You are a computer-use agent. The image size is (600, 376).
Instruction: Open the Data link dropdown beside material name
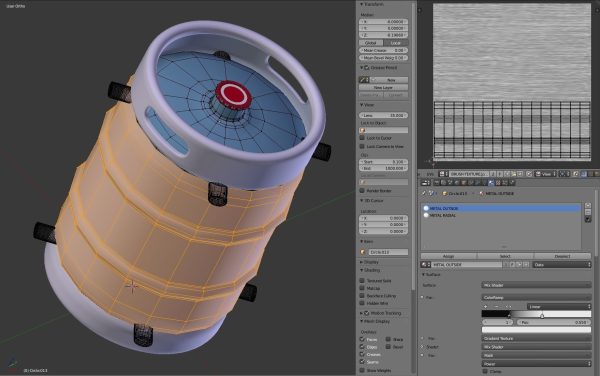pos(562,264)
